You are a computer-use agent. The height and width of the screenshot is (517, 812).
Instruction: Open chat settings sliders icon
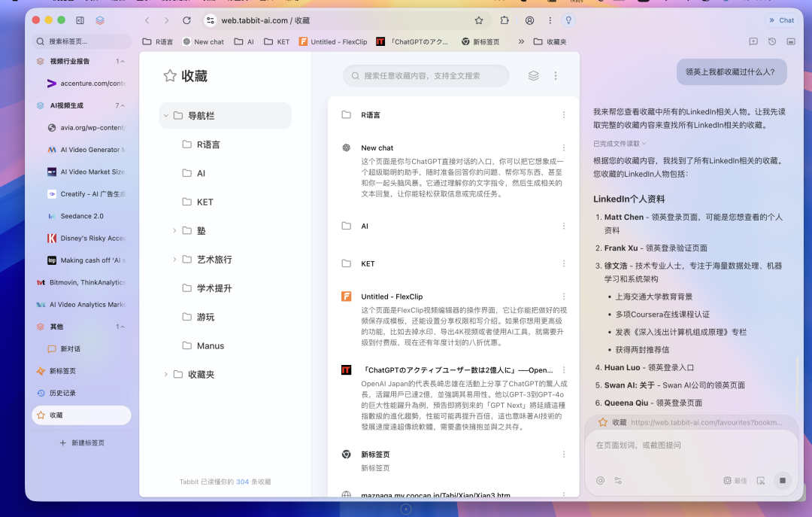[x=618, y=481]
